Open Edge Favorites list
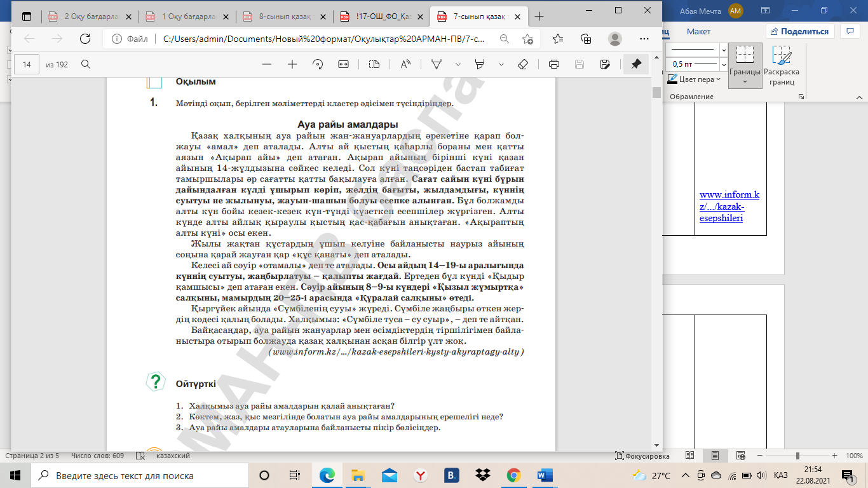 [558, 39]
